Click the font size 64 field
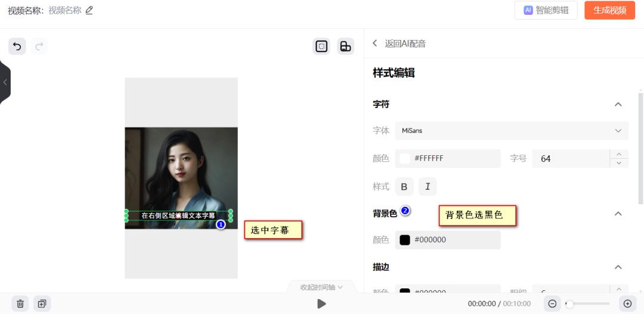The height and width of the screenshot is (314, 644). 571,159
